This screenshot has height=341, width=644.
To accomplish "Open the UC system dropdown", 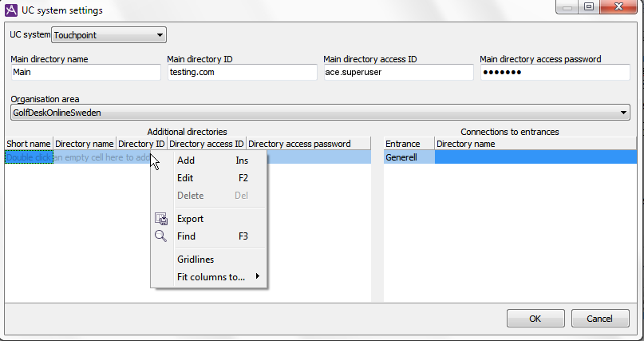I will pos(109,35).
